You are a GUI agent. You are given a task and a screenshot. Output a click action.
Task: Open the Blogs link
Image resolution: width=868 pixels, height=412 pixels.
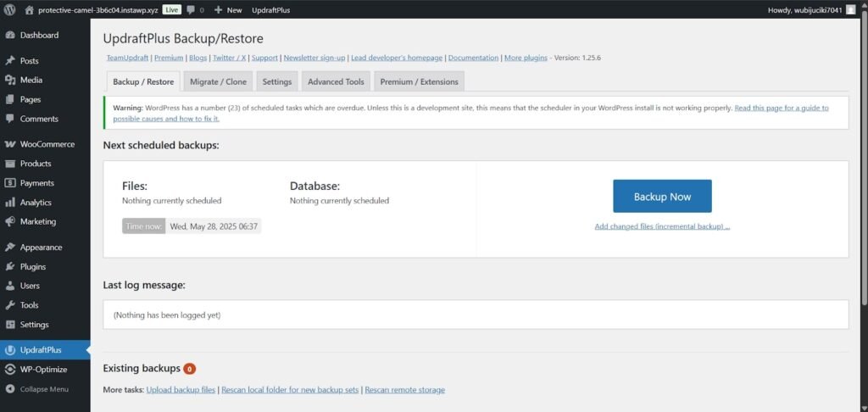pyautogui.click(x=198, y=58)
